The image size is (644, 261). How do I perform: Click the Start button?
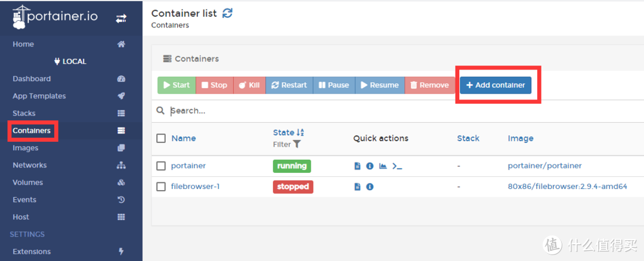tap(177, 85)
